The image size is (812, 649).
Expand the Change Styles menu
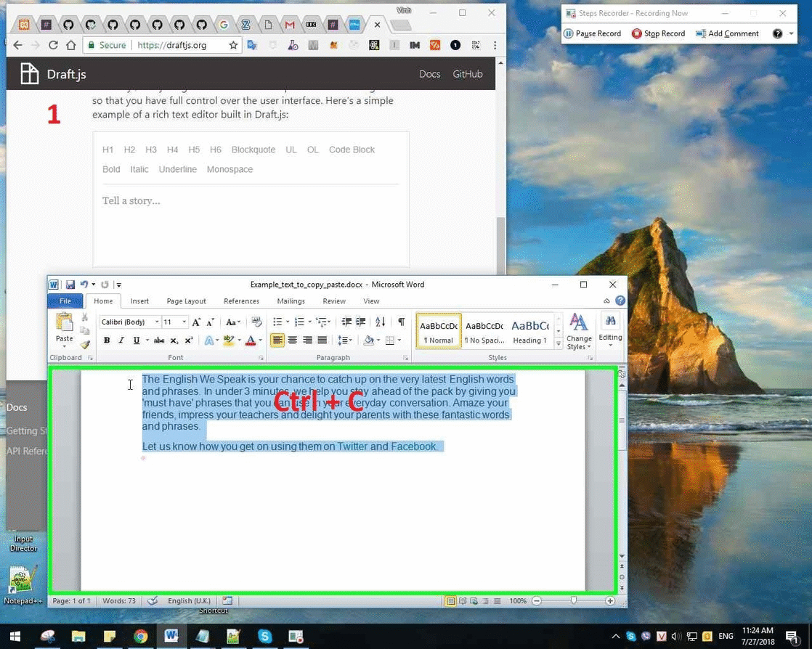click(579, 336)
